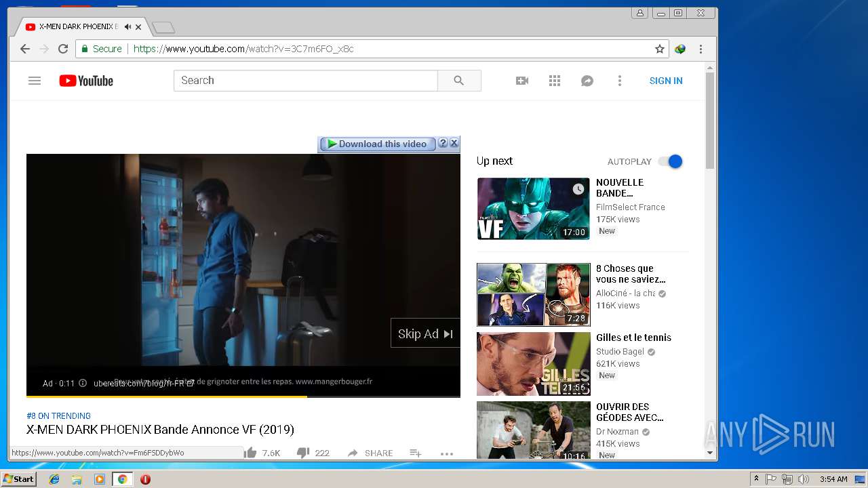Click Download this video button
This screenshot has width=868, height=488.
pos(378,144)
